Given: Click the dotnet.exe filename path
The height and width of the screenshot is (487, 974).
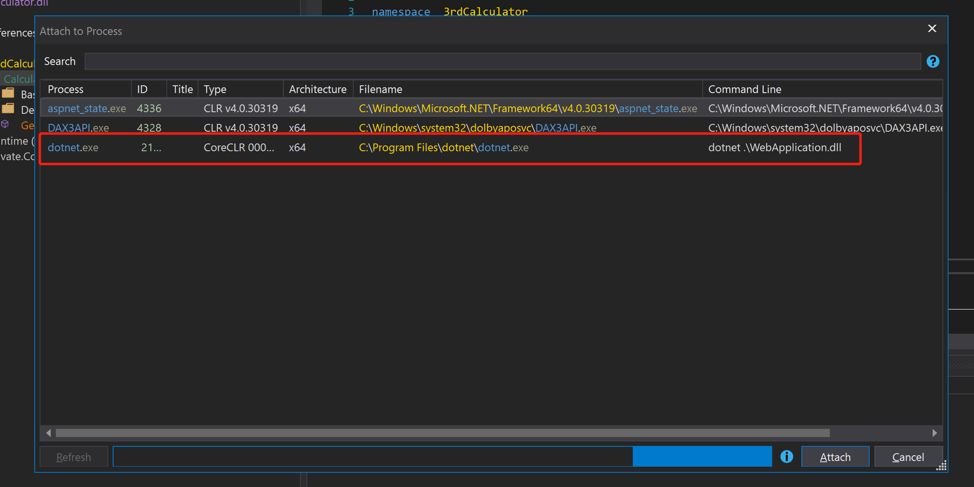Looking at the screenshot, I should pos(444,148).
